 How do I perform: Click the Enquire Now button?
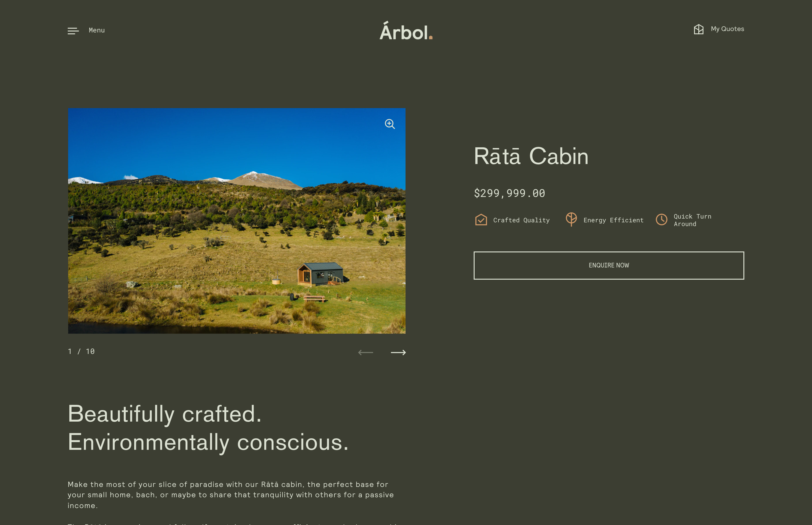point(609,265)
